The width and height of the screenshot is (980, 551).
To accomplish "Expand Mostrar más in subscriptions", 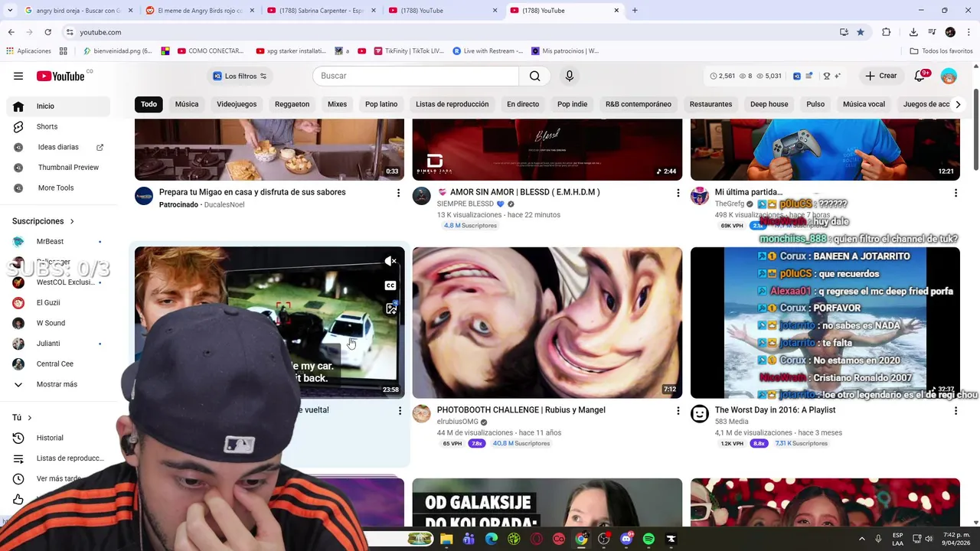I will click(55, 384).
